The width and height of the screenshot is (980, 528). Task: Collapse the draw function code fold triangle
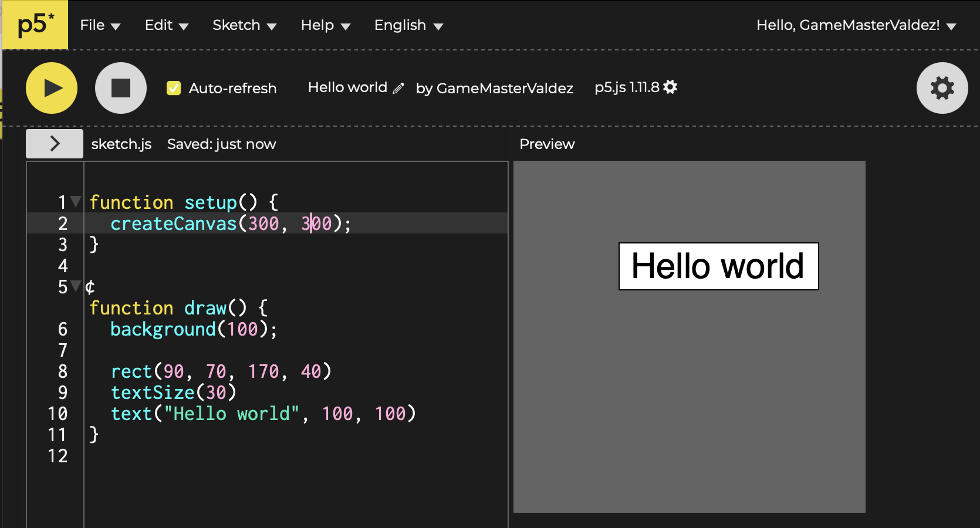pos(75,286)
